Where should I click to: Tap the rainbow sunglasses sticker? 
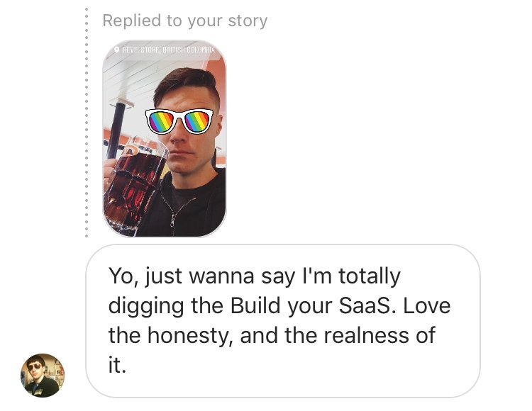tap(179, 122)
